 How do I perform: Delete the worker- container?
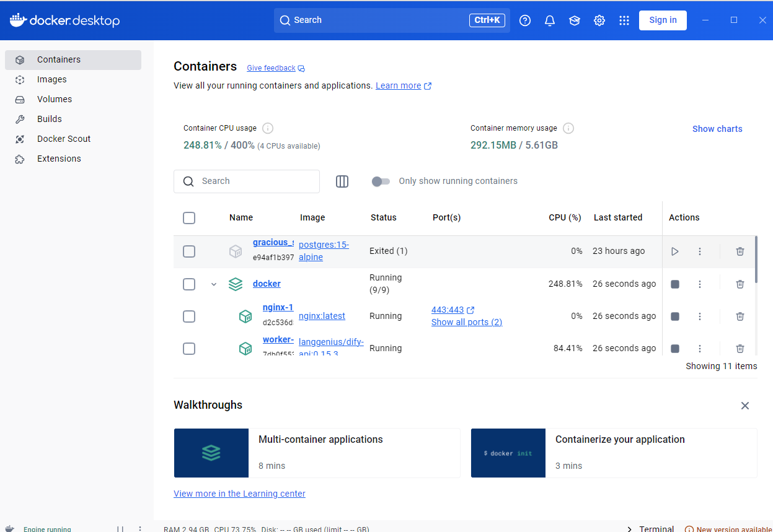(740, 349)
